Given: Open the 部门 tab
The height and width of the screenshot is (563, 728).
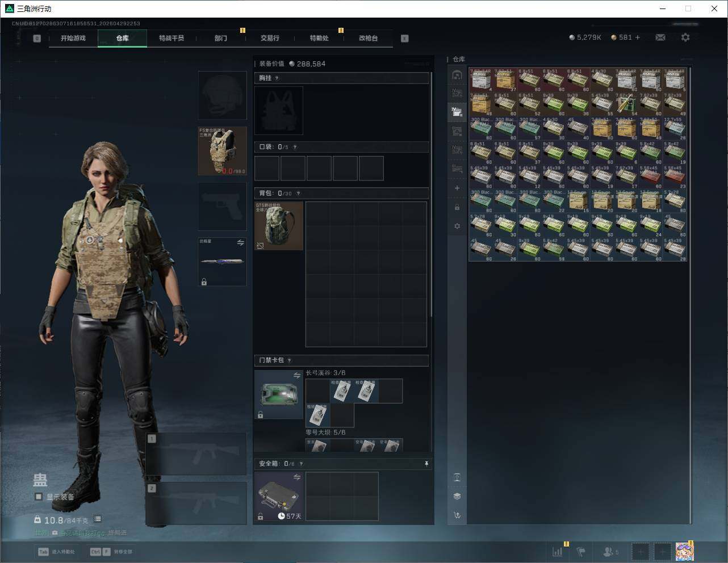Looking at the screenshot, I should coord(221,38).
